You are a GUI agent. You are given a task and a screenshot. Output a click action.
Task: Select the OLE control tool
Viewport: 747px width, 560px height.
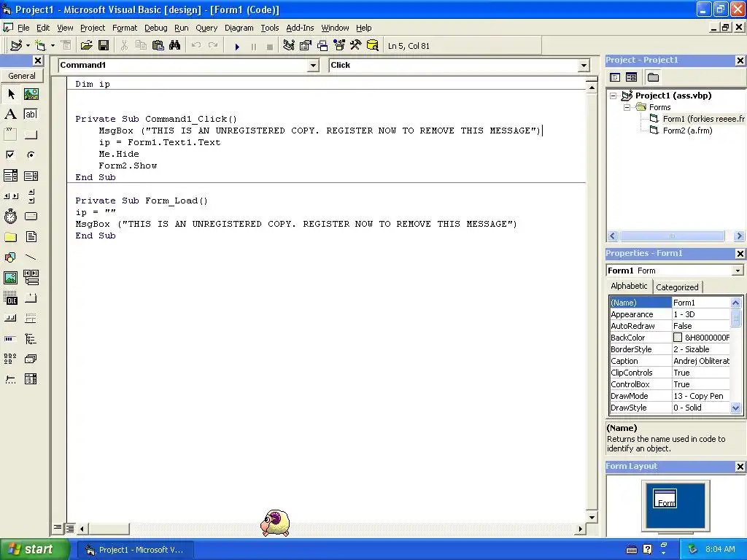pyautogui.click(x=10, y=298)
